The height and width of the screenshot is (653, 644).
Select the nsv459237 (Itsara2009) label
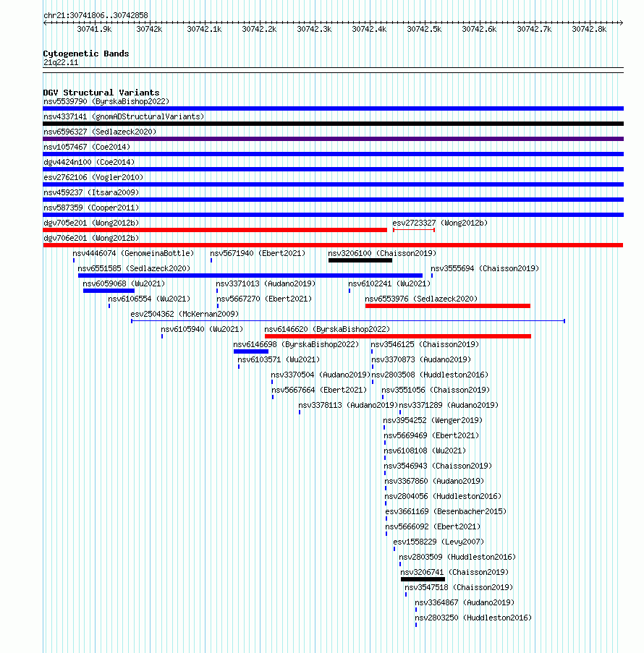pos(91,193)
